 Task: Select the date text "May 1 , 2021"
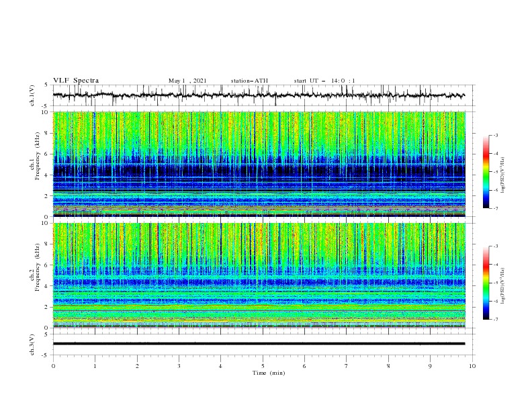(187, 81)
